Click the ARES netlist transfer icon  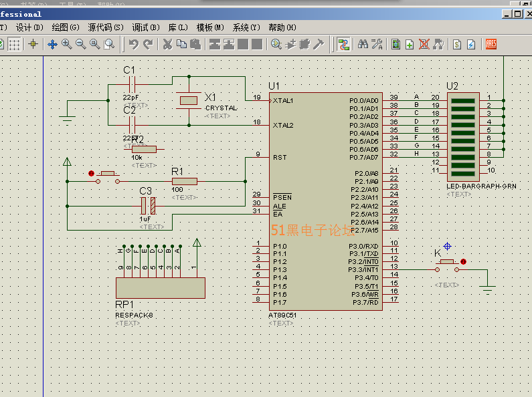pyautogui.click(x=491, y=44)
